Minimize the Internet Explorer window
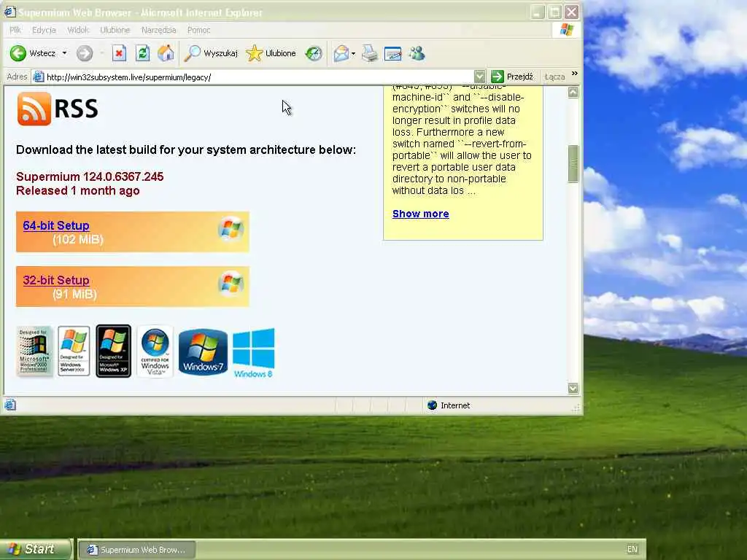747x560 pixels. click(x=538, y=12)
